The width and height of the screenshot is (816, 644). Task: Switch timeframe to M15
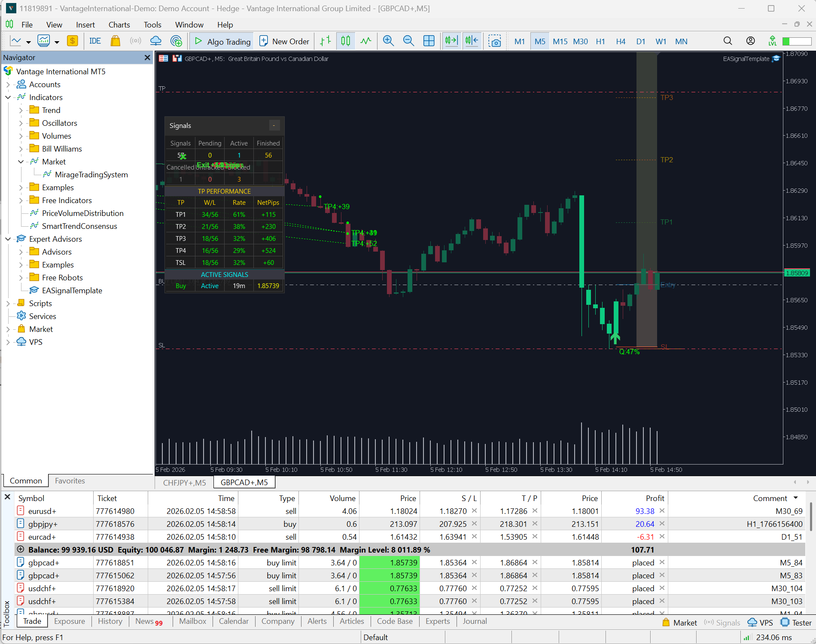click(560, 42)
